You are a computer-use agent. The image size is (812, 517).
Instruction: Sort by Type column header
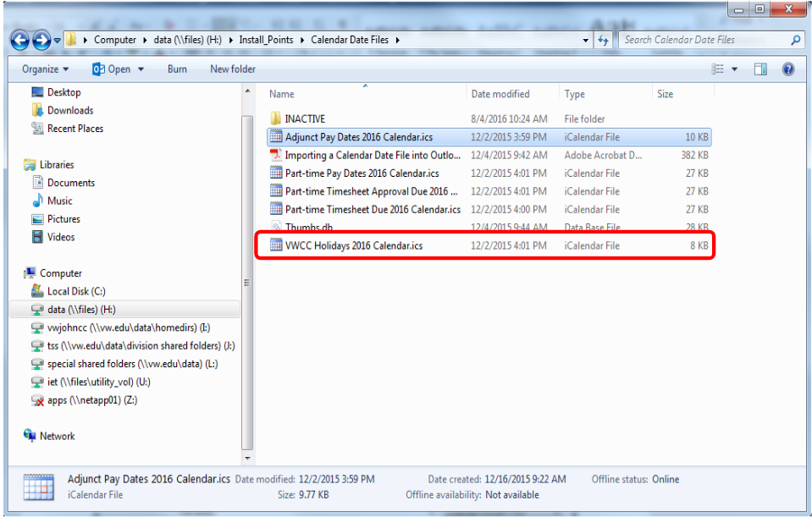tap(574, 94)
